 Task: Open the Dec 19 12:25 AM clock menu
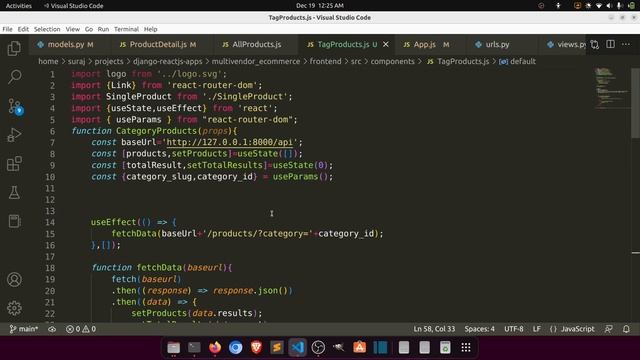click(x=320, y=6)
